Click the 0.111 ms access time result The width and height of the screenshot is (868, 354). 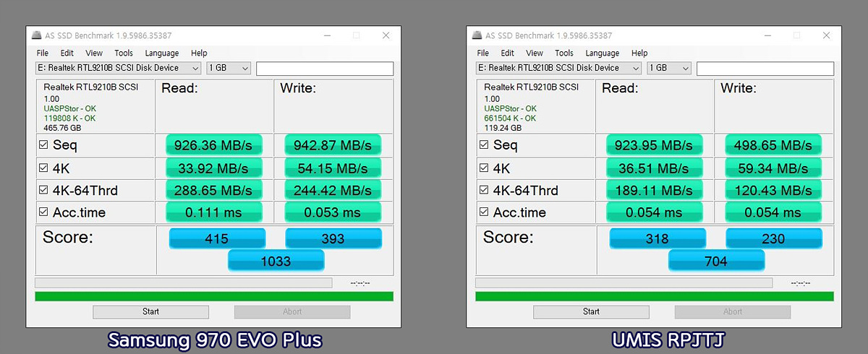[x=213, y=212]
